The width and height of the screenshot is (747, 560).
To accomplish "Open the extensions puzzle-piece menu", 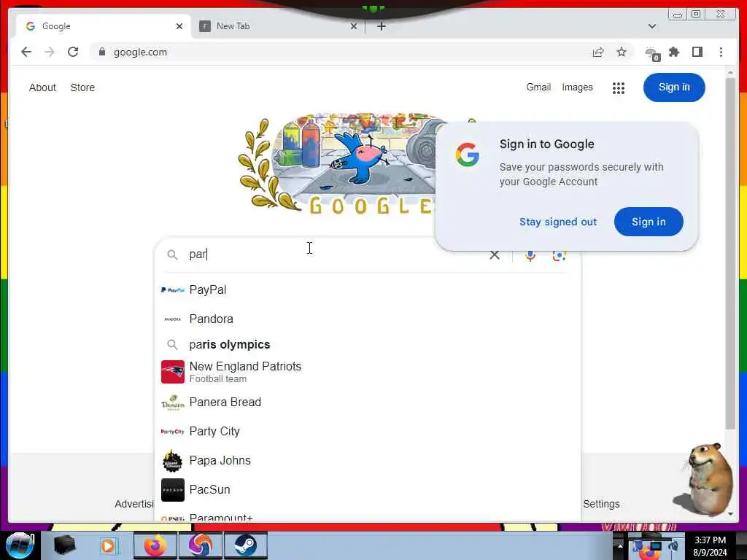I will pos(674,52).
